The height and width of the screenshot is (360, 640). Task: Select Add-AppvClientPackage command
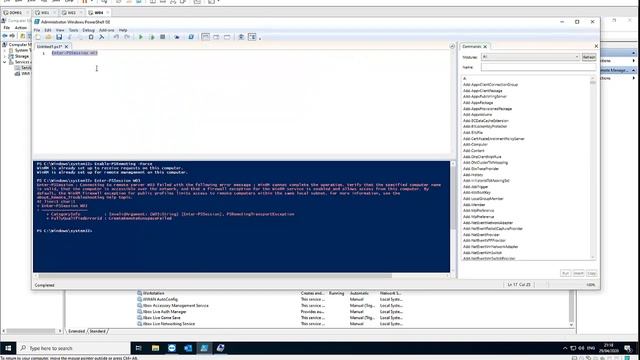point(482,91)
